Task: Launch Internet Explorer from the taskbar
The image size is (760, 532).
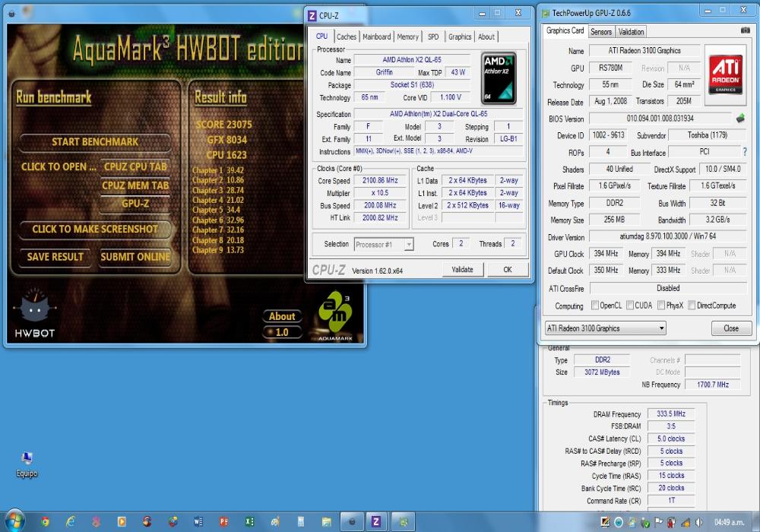Action: click(x=71, y=522)
